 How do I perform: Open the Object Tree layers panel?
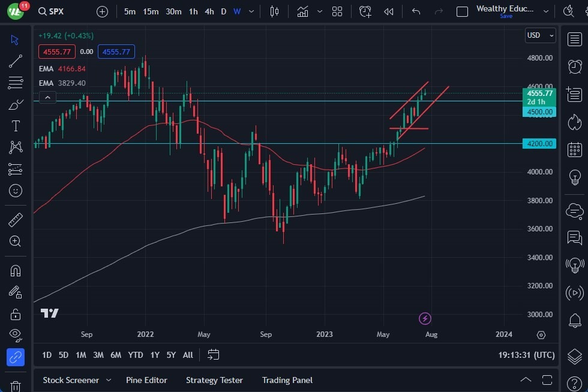tap(574, 356)
